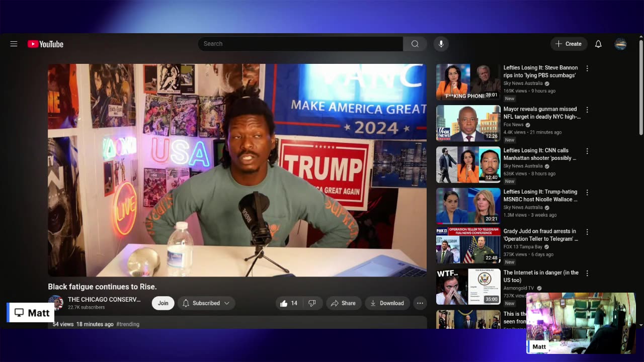Screen dimensions: 644x362
Task: Open options menu for CNN Manhattan shooter video
Action: point(587,151)
